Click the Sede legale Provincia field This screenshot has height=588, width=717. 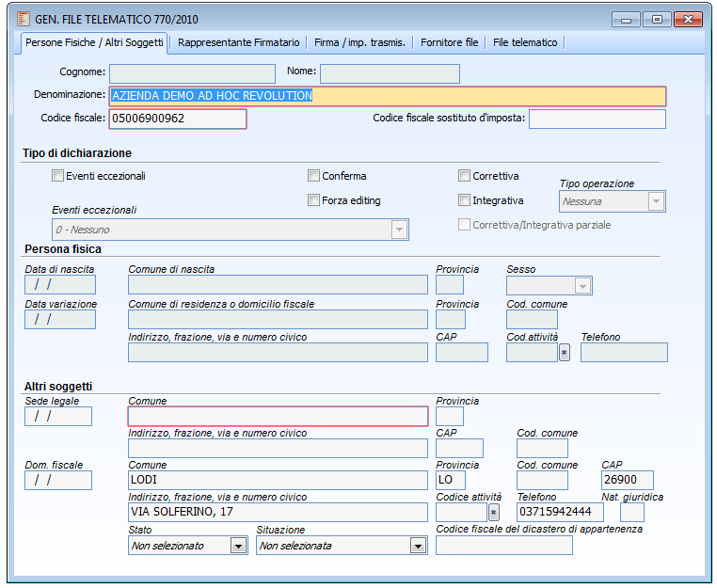coord(450,417)
